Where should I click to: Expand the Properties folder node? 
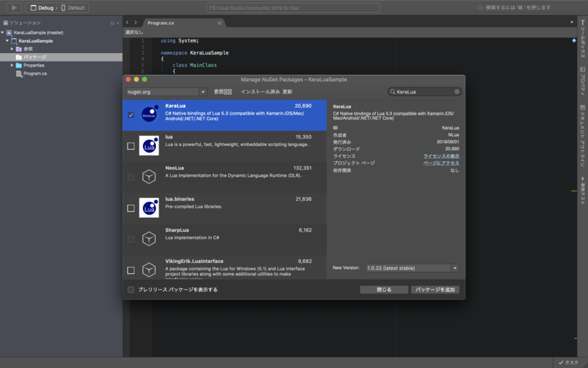pos(12,65)
